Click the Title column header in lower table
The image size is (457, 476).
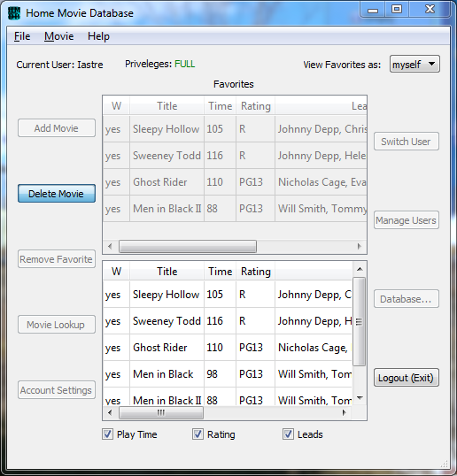tap(167, 272)
